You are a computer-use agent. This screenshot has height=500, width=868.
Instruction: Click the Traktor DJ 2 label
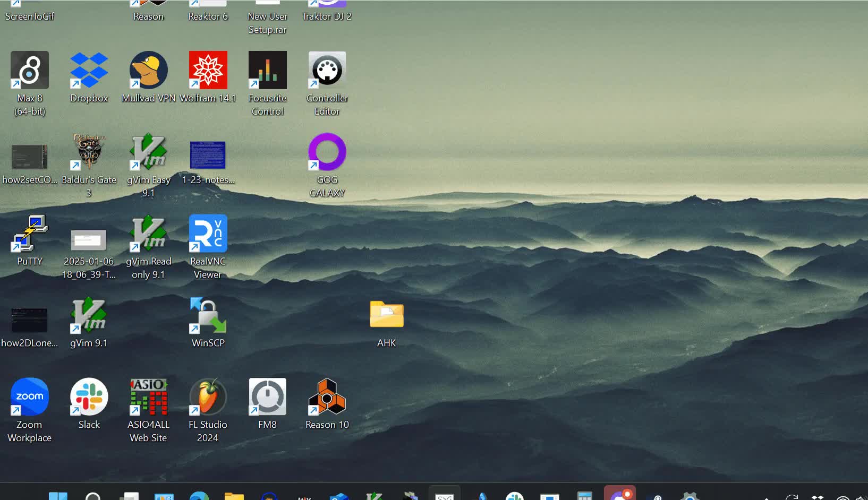327,16
